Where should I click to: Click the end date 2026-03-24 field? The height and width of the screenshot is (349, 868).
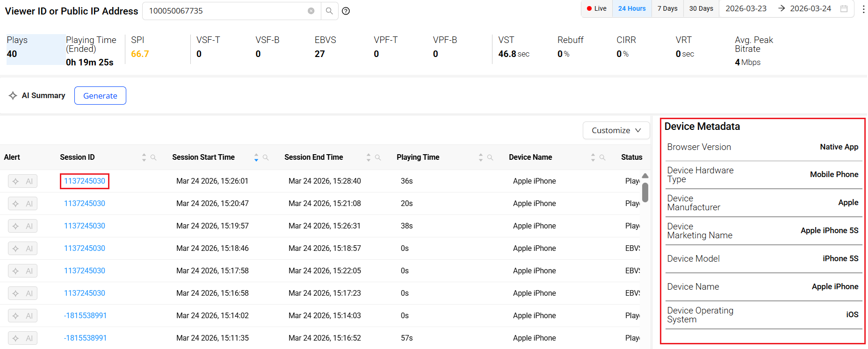(x=810, y=8)
